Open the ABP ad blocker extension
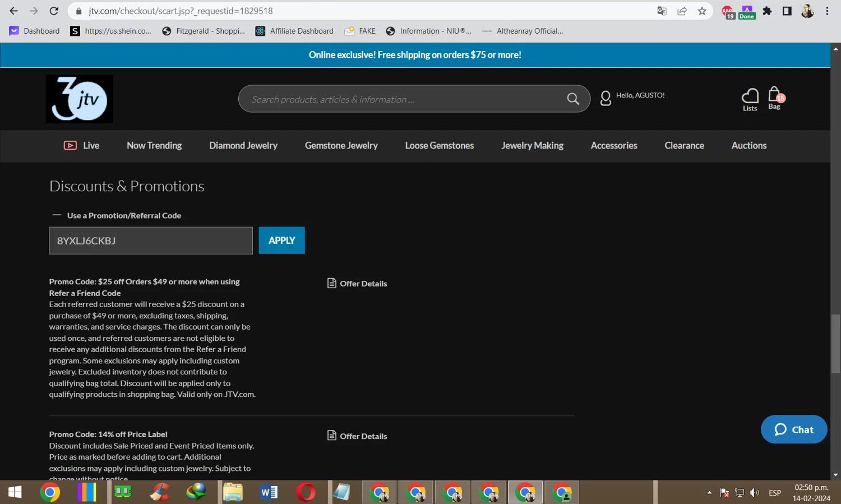841x504 pixels. click(x=728, y=12)
